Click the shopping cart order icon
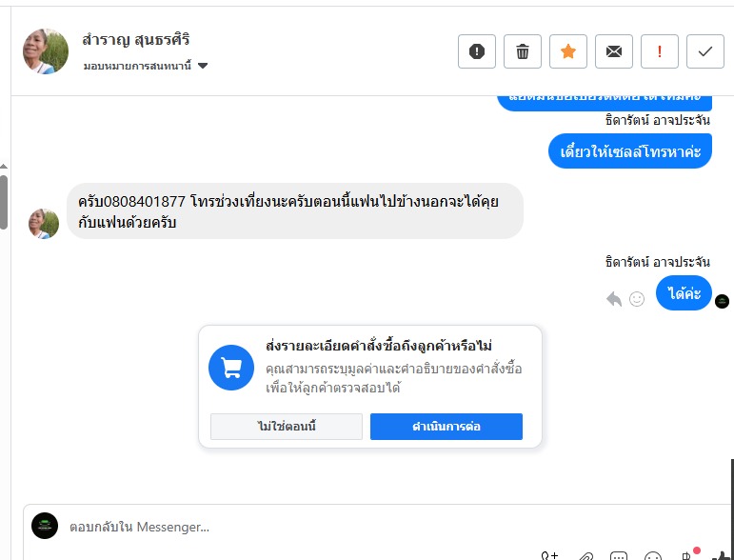This screenshot has width=734, height=560. [x=231, y=368]
